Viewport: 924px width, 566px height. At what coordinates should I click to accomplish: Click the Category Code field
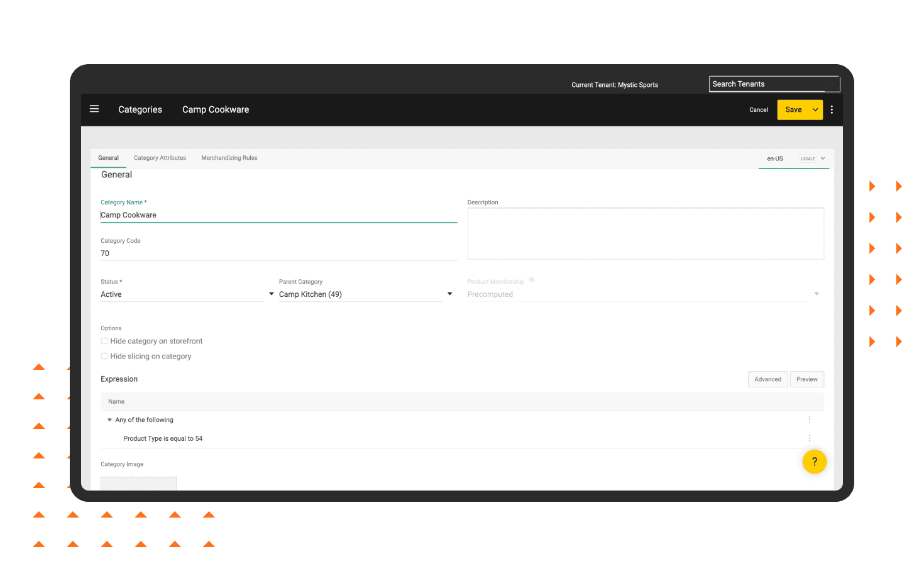278,253
